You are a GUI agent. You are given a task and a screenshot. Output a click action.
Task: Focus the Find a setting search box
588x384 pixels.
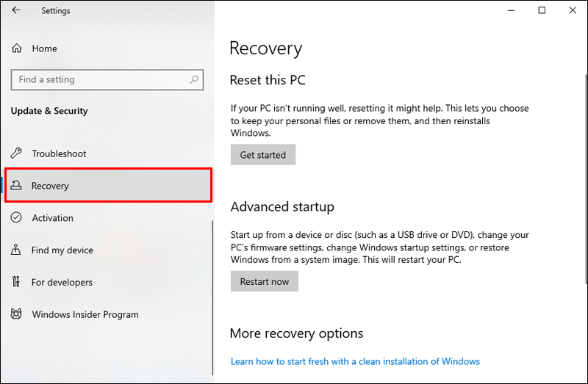coord(99,79)
